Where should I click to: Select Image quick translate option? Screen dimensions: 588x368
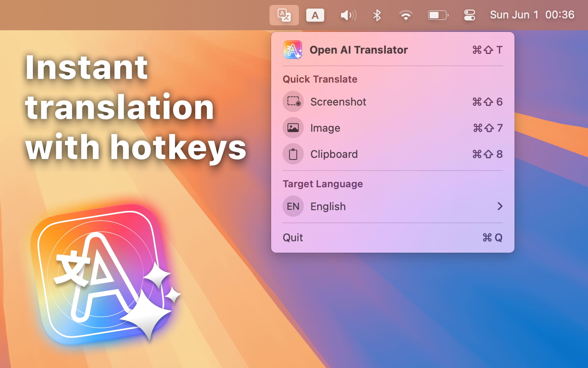[x=393, y=128]
